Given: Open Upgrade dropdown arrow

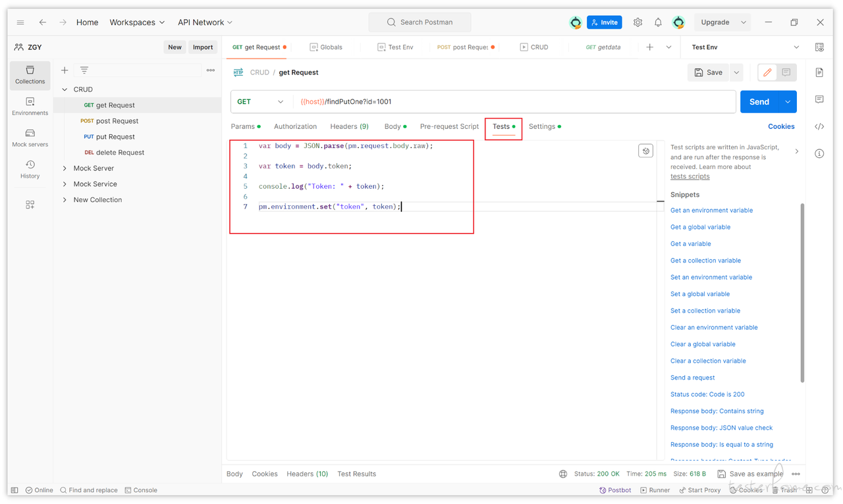Looking at the screenshot, I should pos(744,22).
